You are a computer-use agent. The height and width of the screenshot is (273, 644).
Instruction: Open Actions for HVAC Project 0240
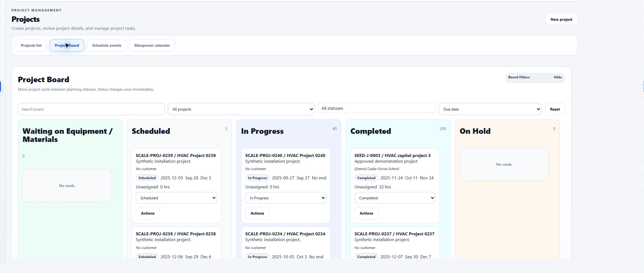point(257,213)
